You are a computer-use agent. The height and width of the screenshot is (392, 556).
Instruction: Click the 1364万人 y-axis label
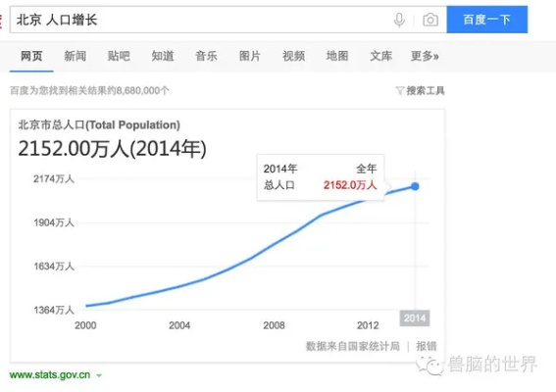point(54,310)
